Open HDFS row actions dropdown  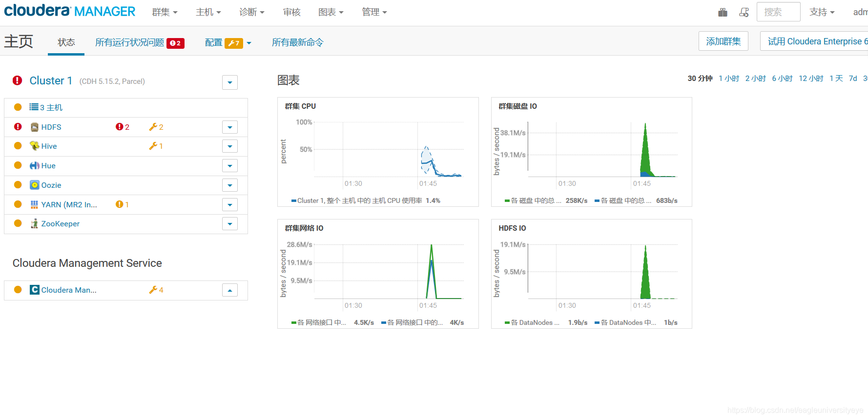[x=230, y=127]
